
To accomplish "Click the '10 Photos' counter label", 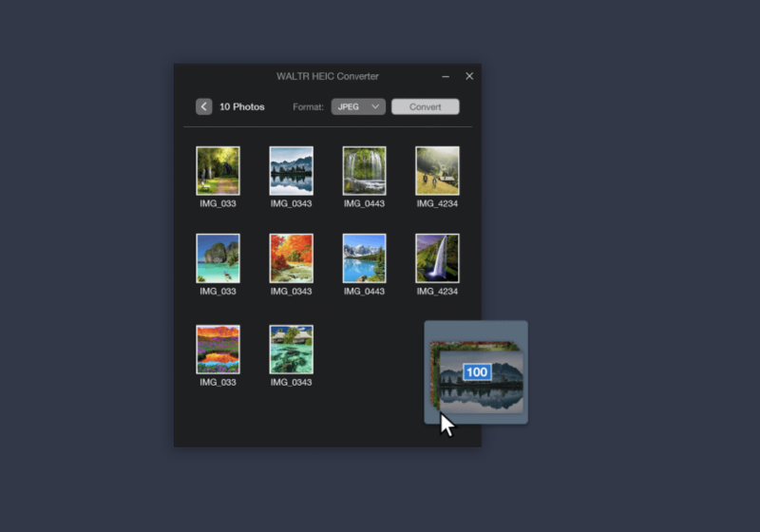I will (242, 106).
